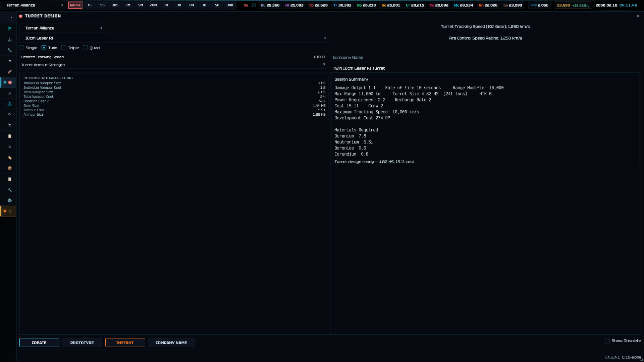Viewport: 644px width, 362px height.
Task: Click the COMPANY NAME button
Action: point(171,343)
